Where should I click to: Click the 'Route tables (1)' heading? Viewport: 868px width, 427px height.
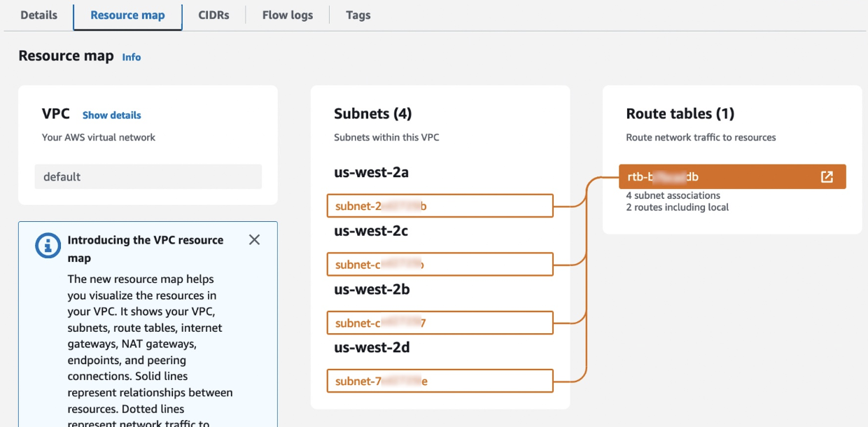680,114
